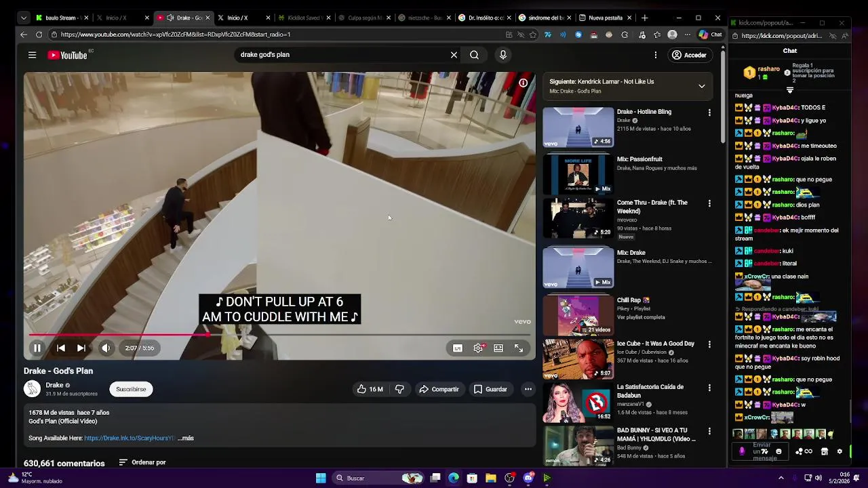Expand the Mix: Drake - God's Plan playlist panel

[x=702, y=86]
